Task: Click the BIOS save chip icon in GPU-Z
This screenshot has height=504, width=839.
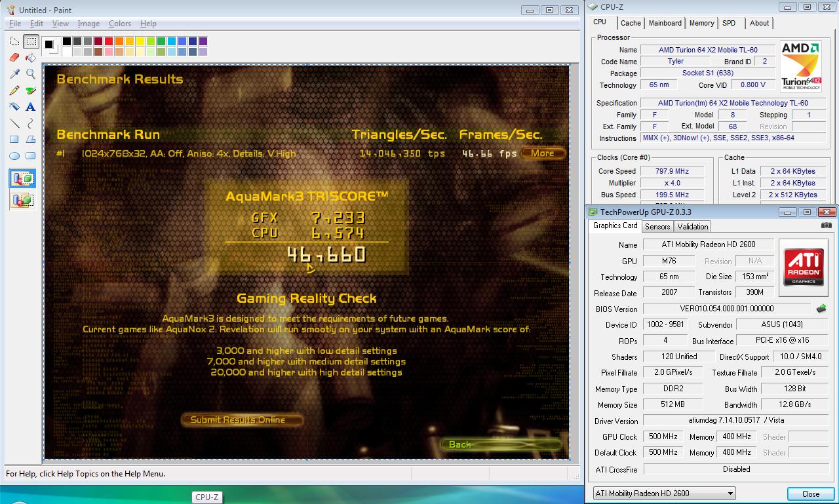Action: click(821, 309)
